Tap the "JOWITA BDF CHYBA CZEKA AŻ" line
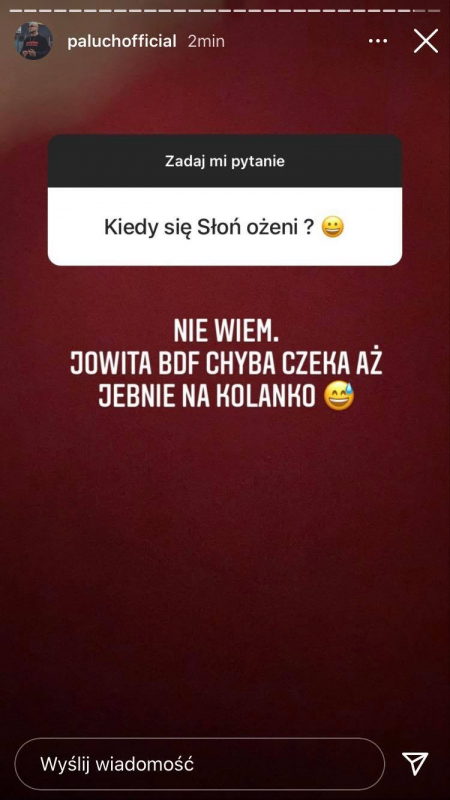 226,366
